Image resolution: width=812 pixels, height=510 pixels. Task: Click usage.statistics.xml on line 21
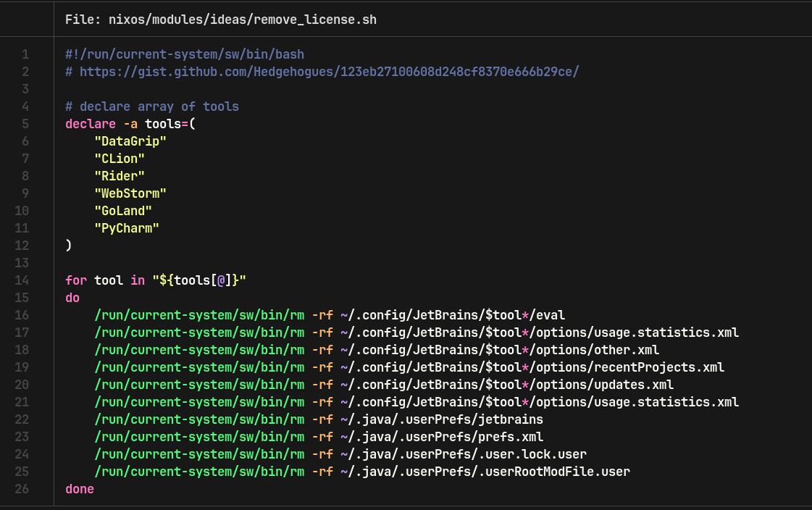666,402
